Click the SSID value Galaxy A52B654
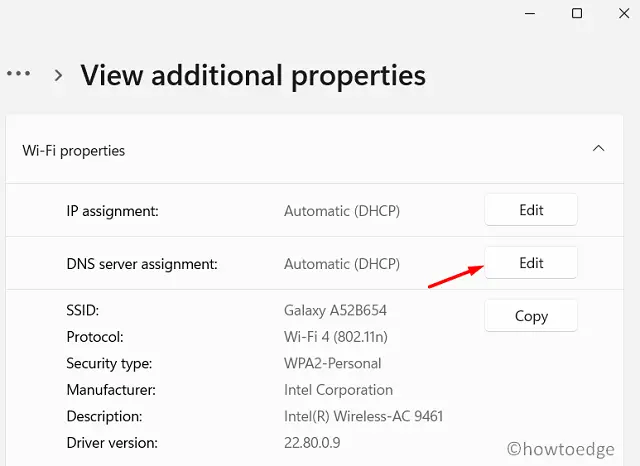Screen dimensions: 640x466 point(337,311)
